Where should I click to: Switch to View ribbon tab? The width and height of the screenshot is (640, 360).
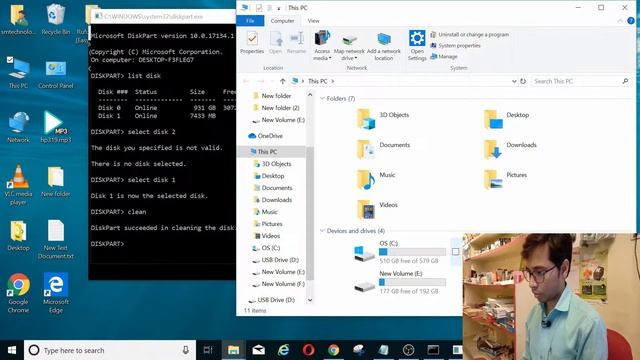point(313,20)
